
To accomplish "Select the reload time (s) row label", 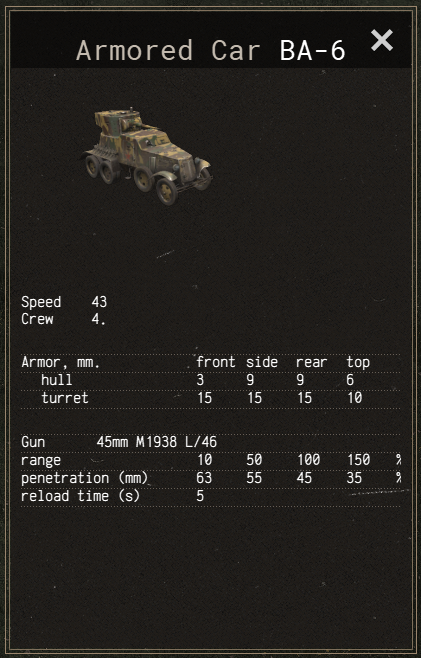I will (x=80, y=496).
